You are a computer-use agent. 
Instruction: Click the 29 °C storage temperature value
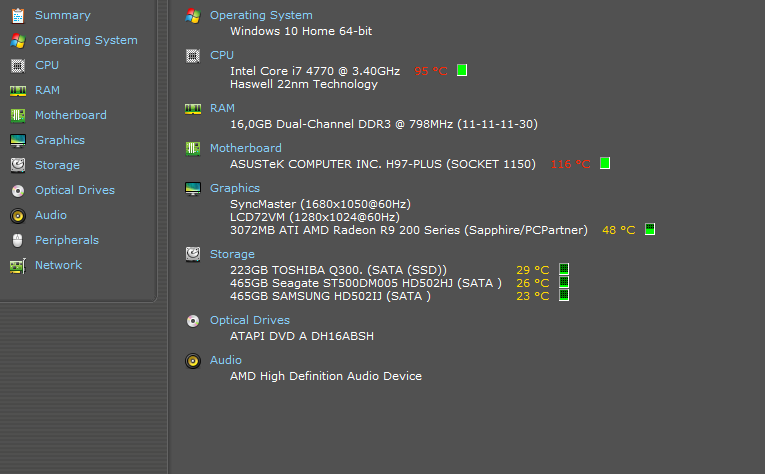point(533,270)
